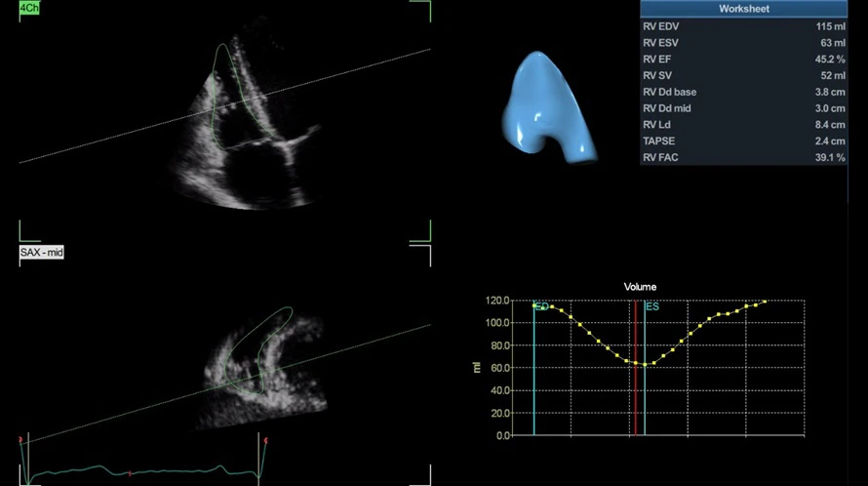Screen dimensions: 868x486
Task: Click the RV FAC measurement row
Action: [x=743, y=157]
